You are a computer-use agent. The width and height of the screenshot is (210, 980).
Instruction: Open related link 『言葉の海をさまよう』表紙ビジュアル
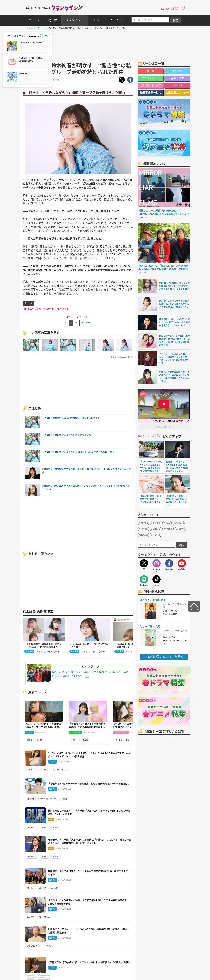coord(67,435)
